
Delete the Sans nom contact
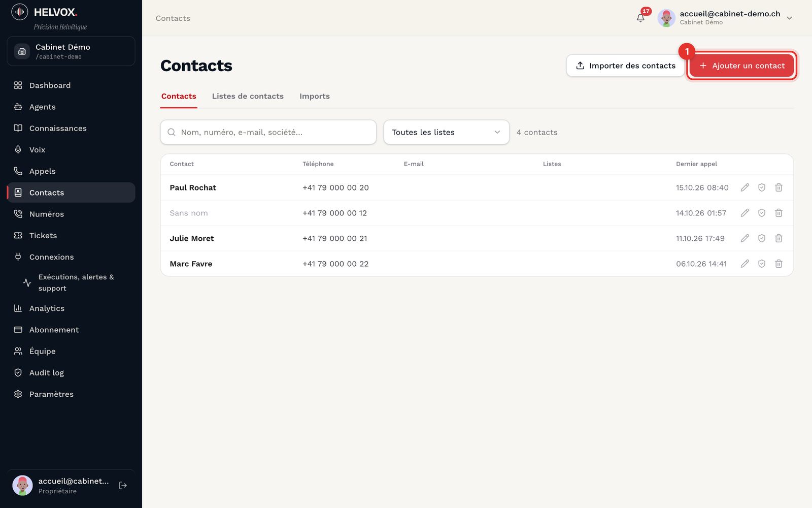[x=779, y=213]
